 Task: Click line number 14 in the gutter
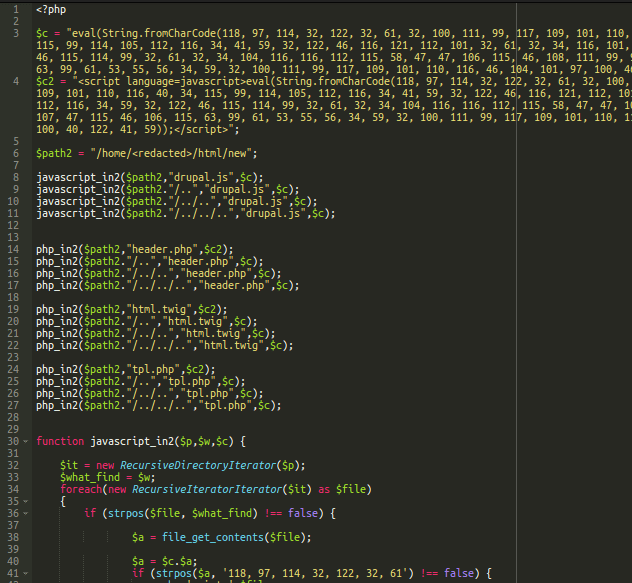(x=13, y=249)
